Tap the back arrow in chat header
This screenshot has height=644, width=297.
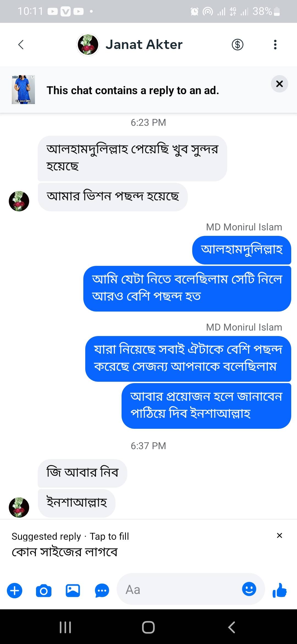click(21, 45)
